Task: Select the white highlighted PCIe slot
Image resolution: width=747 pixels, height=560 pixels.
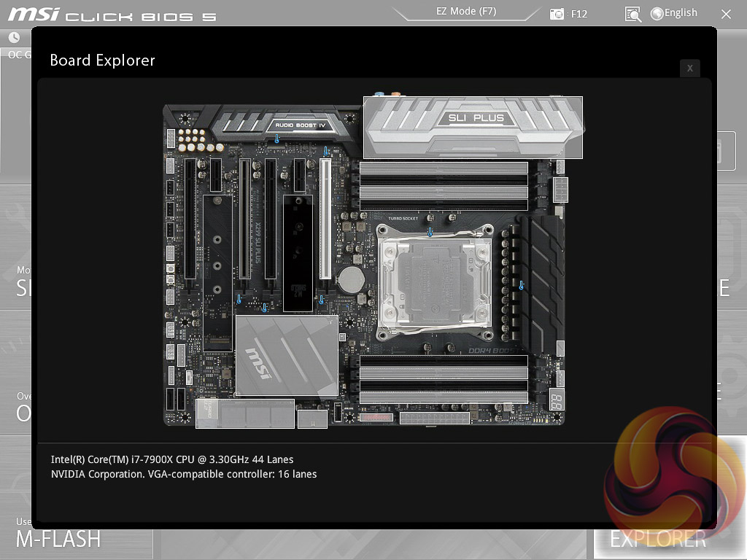Action: [325, 219]
